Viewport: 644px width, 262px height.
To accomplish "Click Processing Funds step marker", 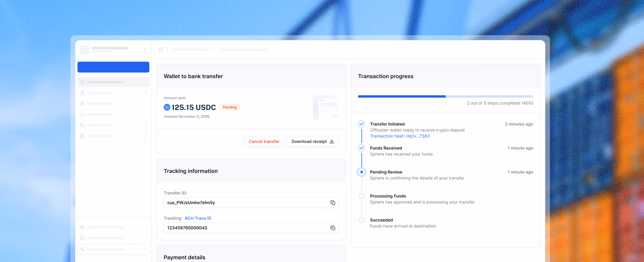I will pos(362,196).
